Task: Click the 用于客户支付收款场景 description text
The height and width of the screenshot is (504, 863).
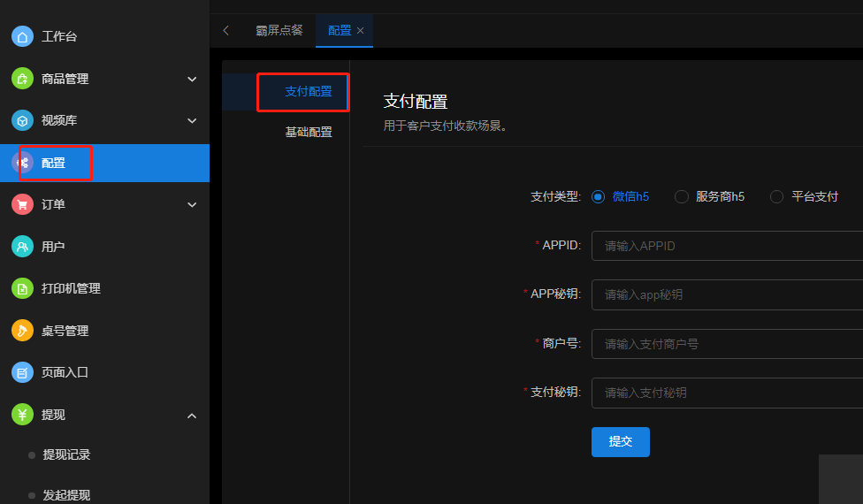Action: pos(445,126)
